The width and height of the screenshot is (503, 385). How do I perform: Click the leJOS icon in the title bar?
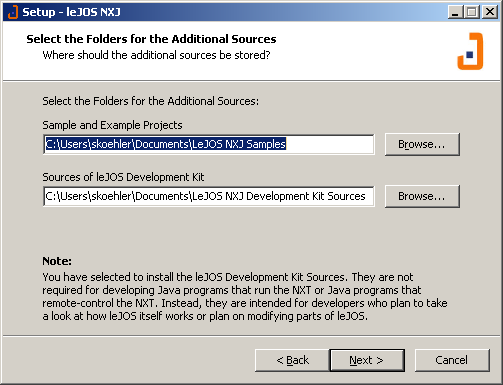tap(13, 12)
